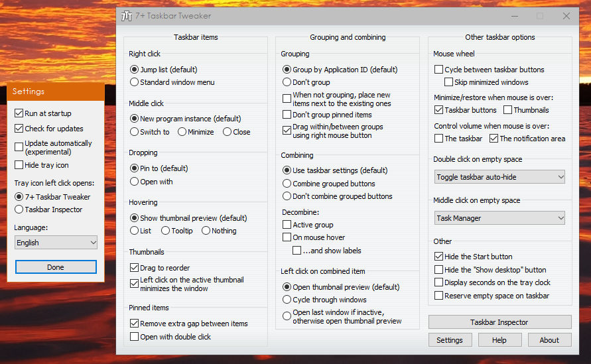Enable Thumbnails minimize/restore checkbox

pyautogui.click(x=526, y=110)
